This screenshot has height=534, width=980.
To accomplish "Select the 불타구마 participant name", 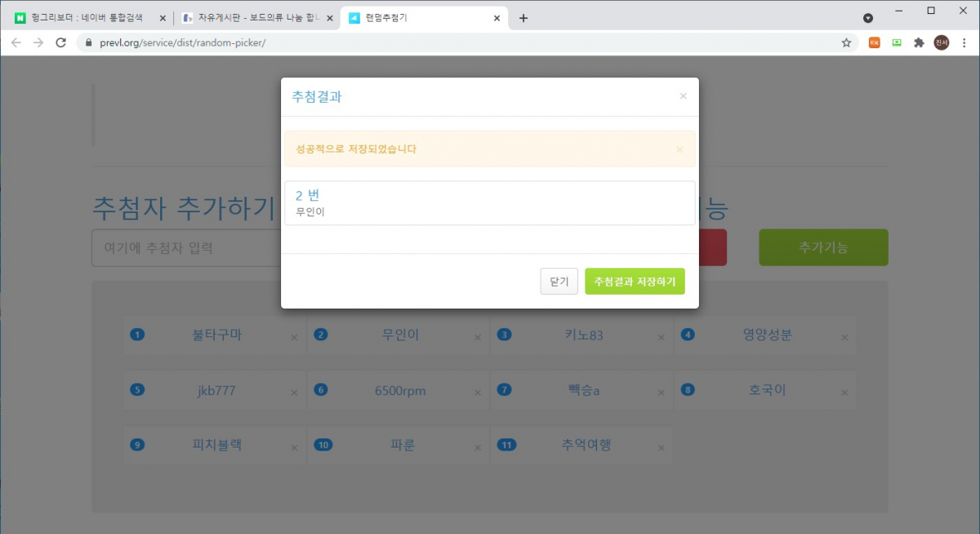I will pyautogui.click(x=216, y=335).
